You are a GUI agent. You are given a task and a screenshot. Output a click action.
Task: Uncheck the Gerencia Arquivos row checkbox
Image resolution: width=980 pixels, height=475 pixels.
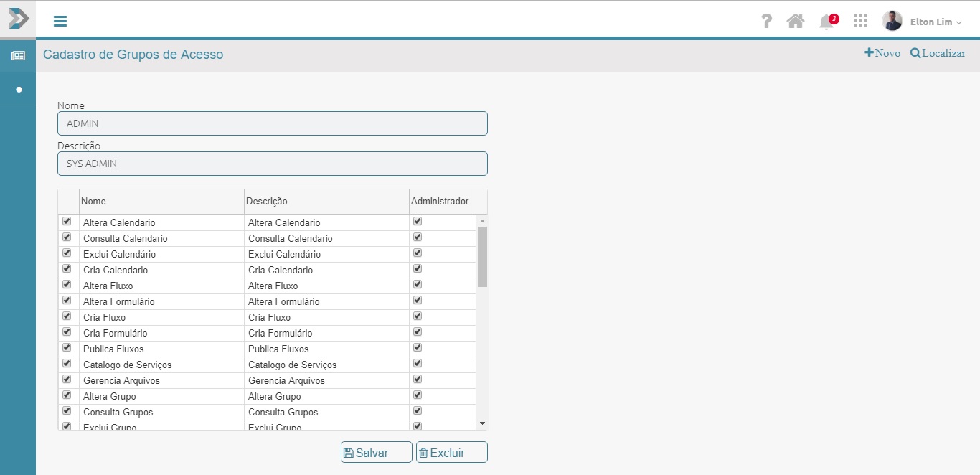pos(67,380)
